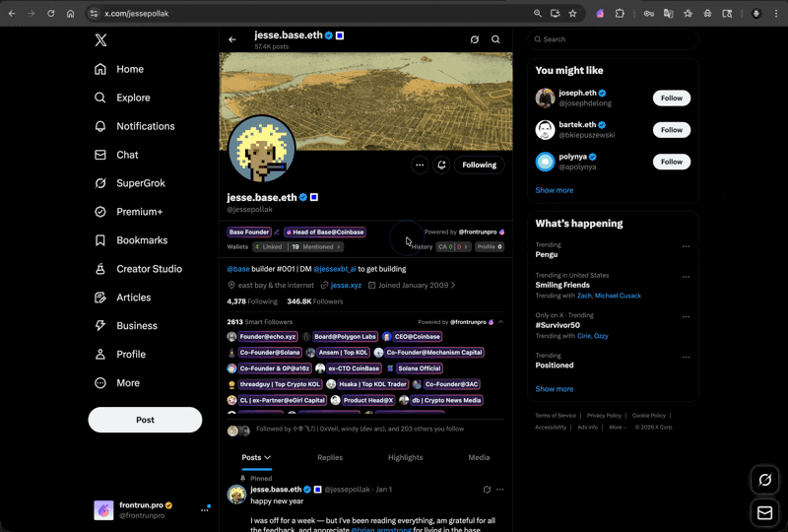
Task: Click Show more under You might like
Action: point(554,190)
